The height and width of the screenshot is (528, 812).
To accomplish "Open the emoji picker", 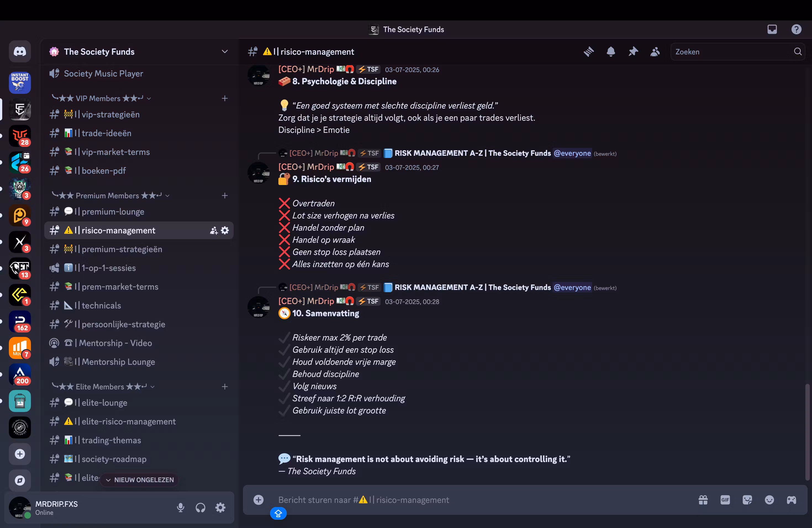I will (769, 500).
